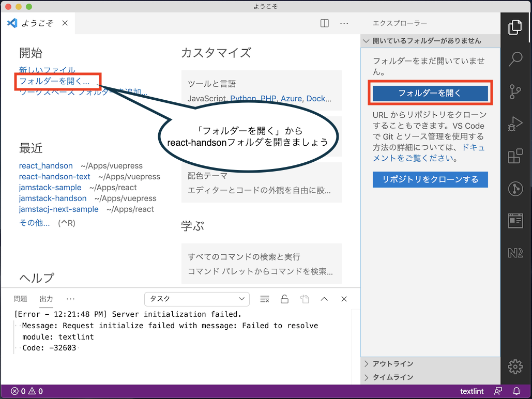532x399 pixels.
Task: Click VS Code logo on ようこそ tab
Action: (x=12, y=23)
